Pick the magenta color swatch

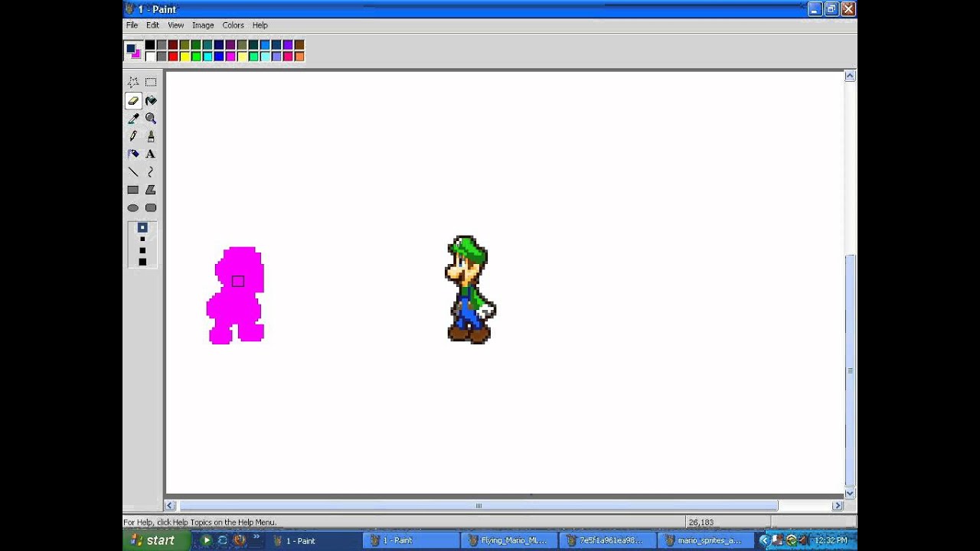coord(230,57)
